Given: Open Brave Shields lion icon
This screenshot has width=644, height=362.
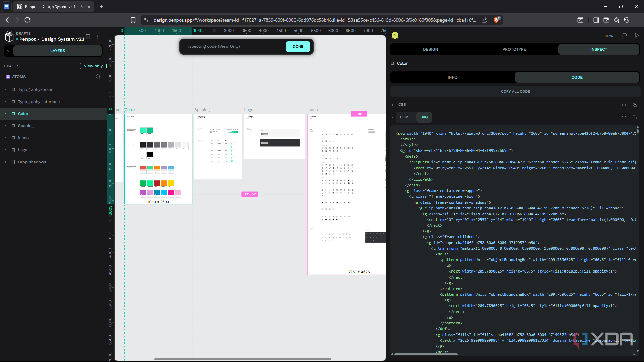Looking at the screenshot, I should click(496, 20).
